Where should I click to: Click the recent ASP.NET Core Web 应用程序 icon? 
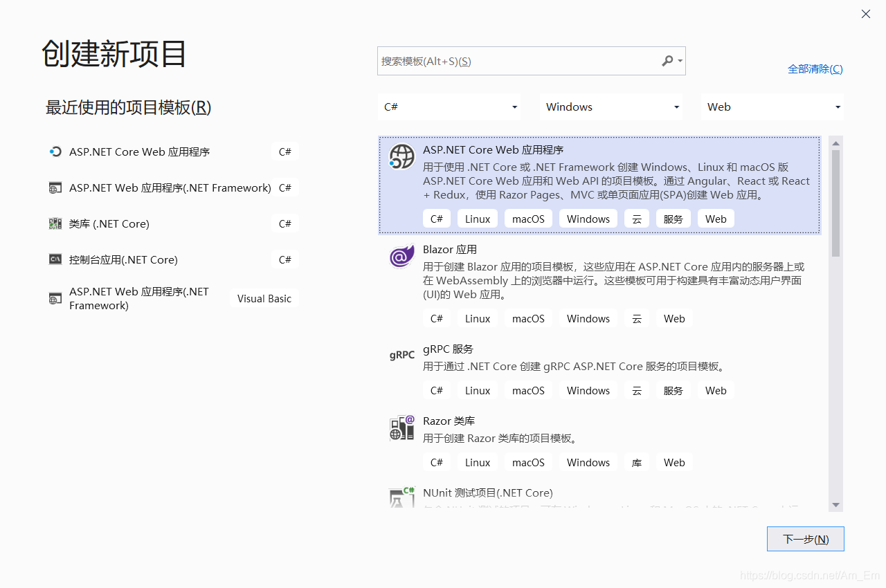click(x=55, y=151)
